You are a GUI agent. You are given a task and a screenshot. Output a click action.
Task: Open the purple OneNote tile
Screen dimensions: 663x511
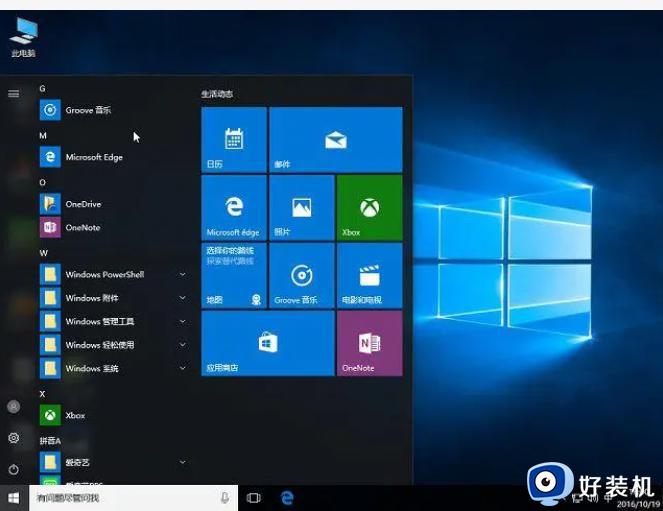pos(370,343)
